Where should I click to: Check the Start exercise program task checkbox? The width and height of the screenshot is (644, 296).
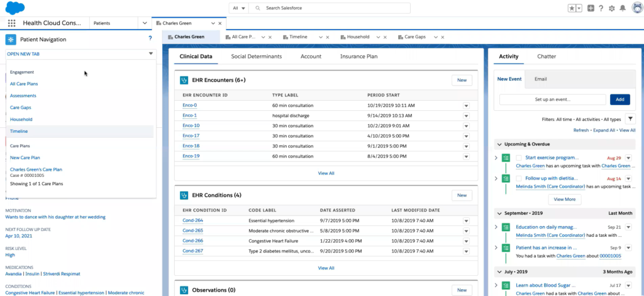pyautogui.click(x=519, y=158)
